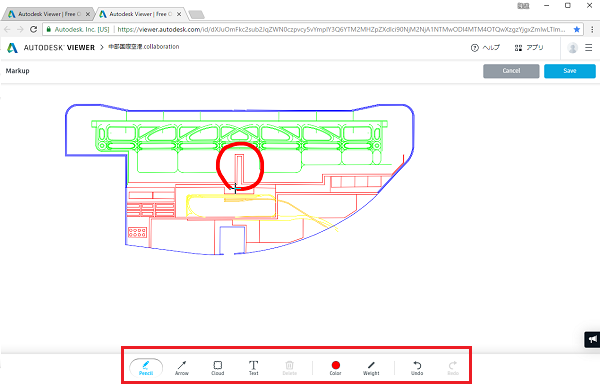Undo the last markup stroke

(417, 368)
